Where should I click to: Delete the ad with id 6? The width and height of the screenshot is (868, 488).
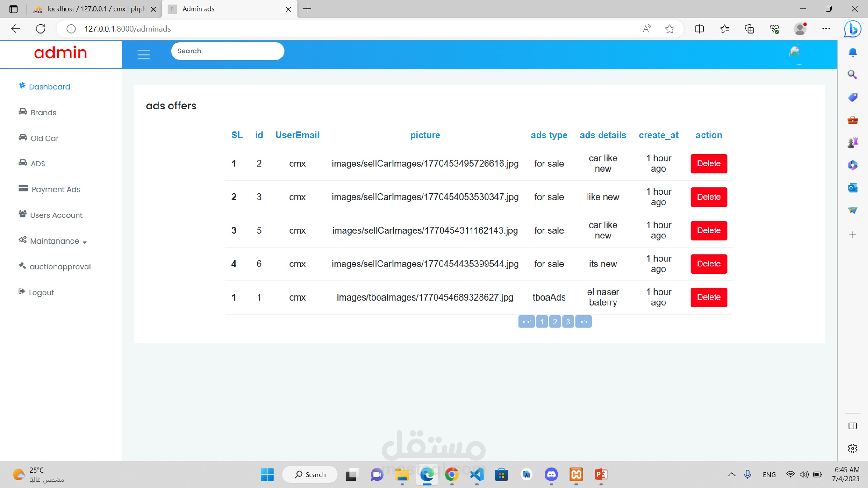click(709, 264)
